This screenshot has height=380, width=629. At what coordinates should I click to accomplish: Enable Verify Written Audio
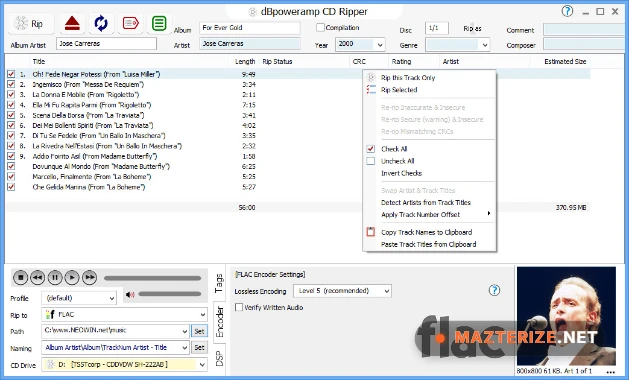[x=239, y=307]
